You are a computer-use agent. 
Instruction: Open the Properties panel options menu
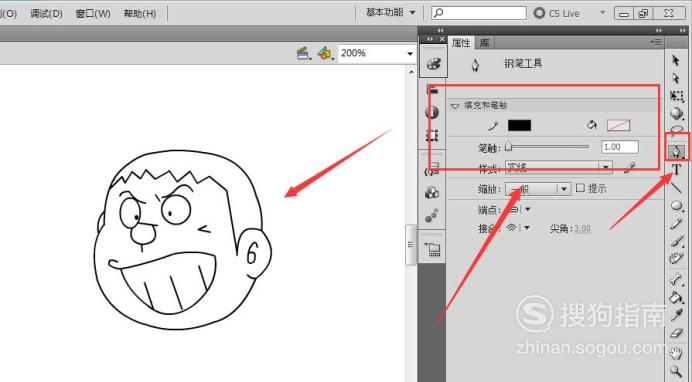[657, 42]
